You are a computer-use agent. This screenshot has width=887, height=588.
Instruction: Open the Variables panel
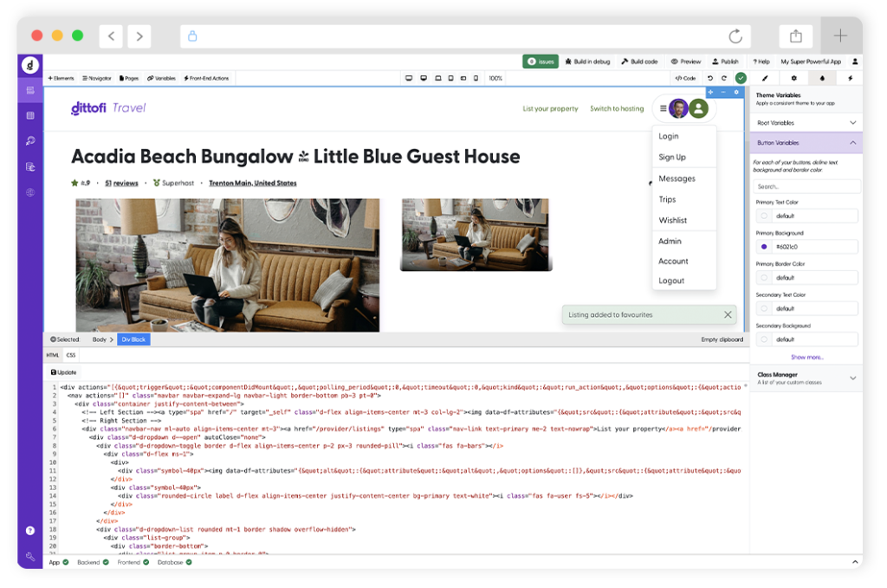tap(162, 78)
